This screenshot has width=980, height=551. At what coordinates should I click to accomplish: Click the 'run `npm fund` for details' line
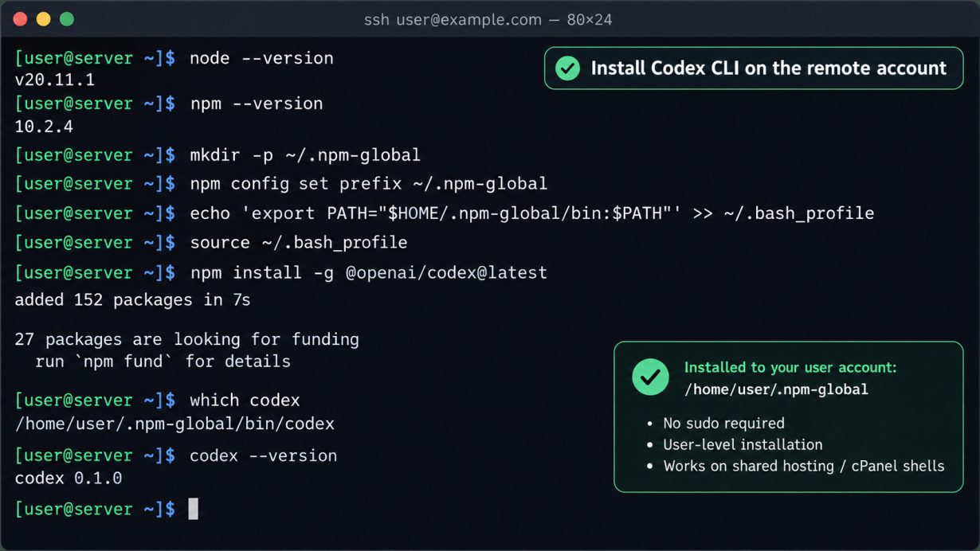click(x=163, y=361)
